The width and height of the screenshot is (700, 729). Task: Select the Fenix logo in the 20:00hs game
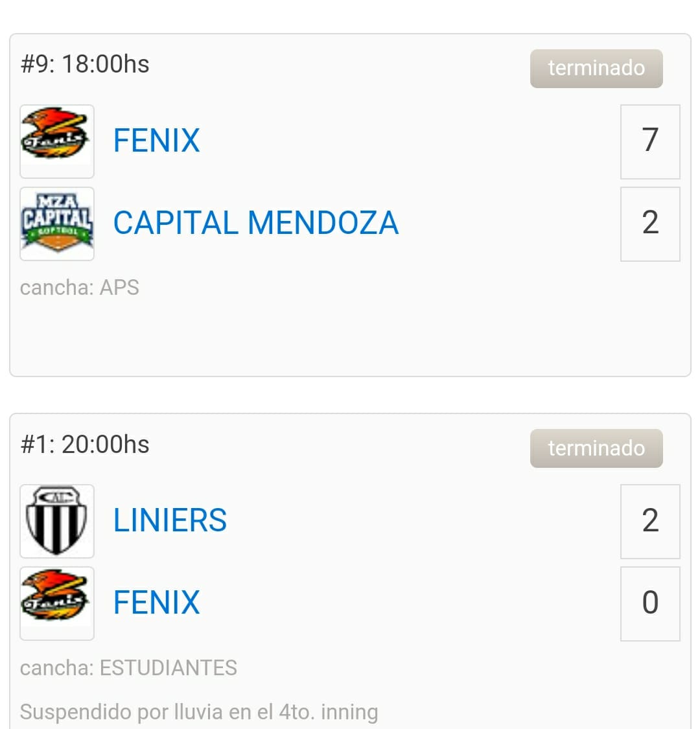coord(57,603)
